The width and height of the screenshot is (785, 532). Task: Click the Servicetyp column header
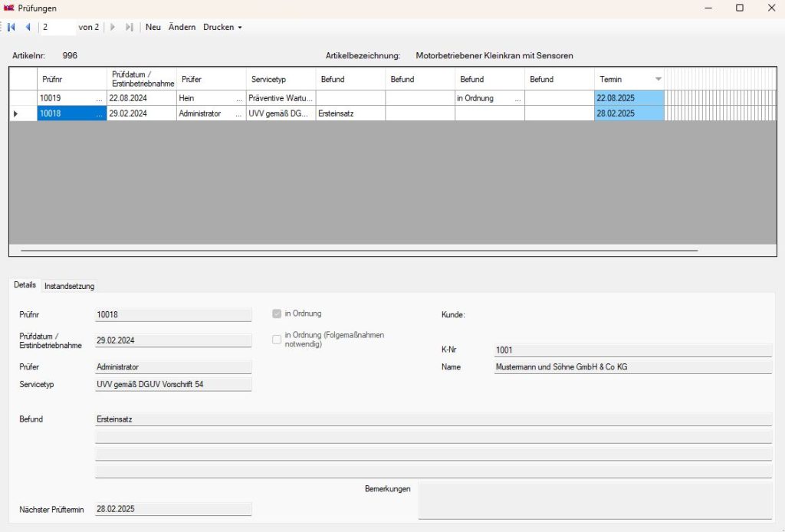(281, 79)
